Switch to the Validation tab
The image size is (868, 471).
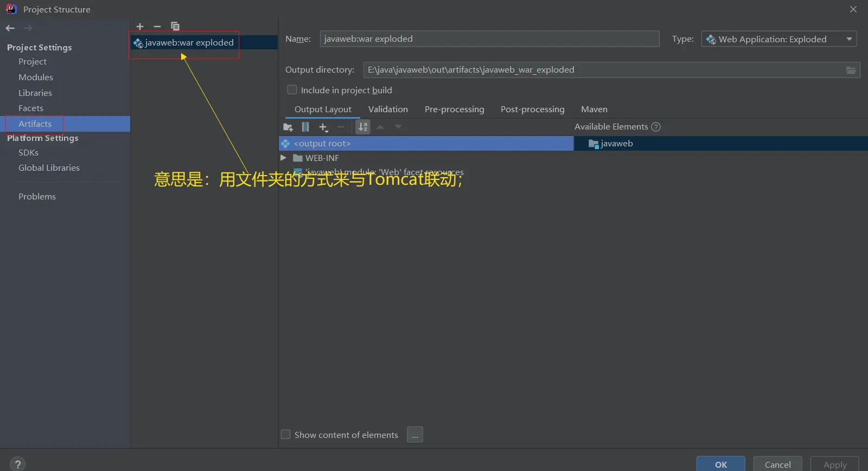(388, 109)
